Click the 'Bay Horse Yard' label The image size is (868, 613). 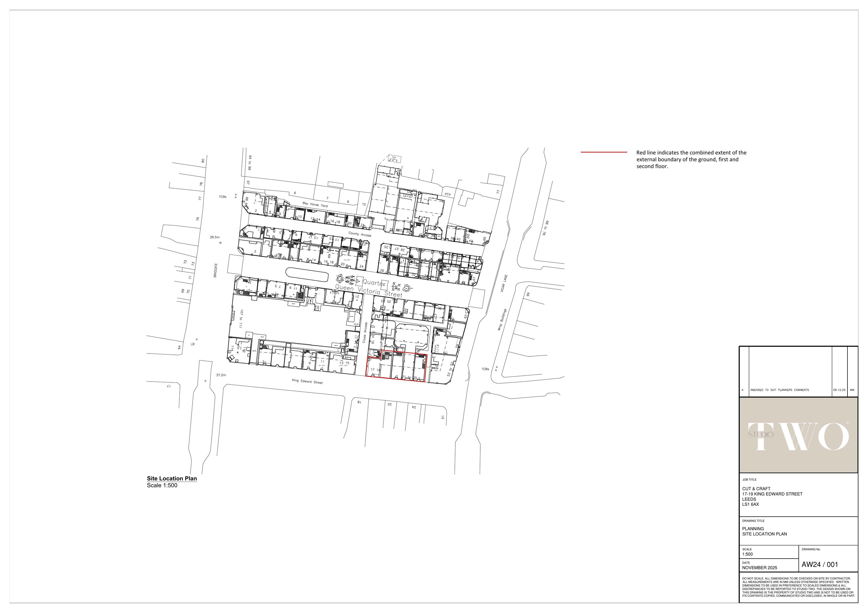[x=315, y=205]
